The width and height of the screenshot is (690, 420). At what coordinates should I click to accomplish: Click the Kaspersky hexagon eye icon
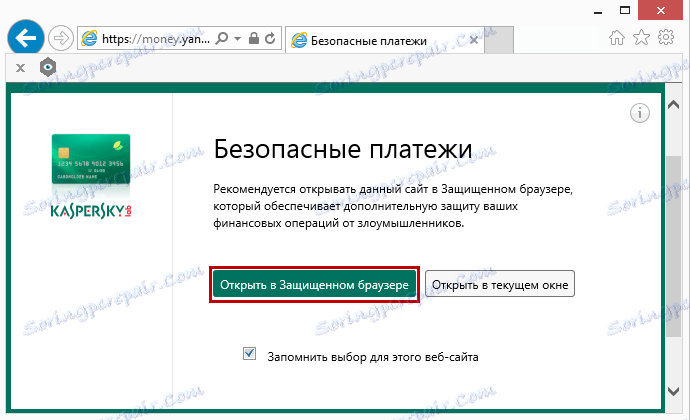[48, 67]
